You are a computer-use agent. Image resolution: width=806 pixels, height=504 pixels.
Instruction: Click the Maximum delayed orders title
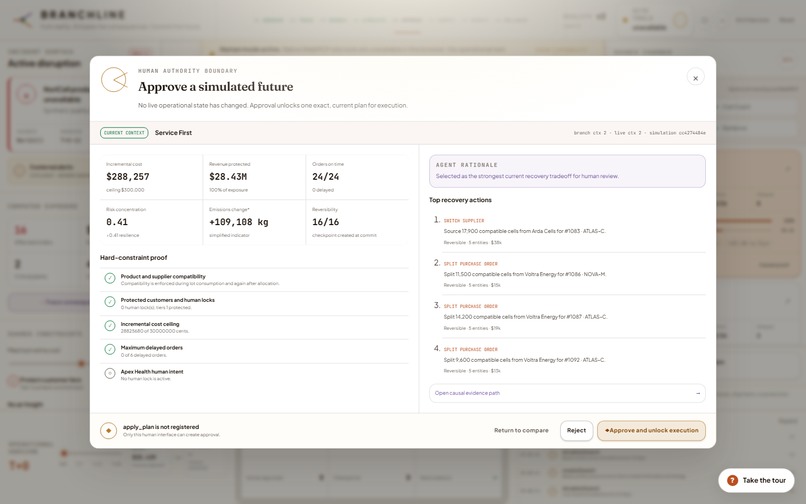(152, 348)
